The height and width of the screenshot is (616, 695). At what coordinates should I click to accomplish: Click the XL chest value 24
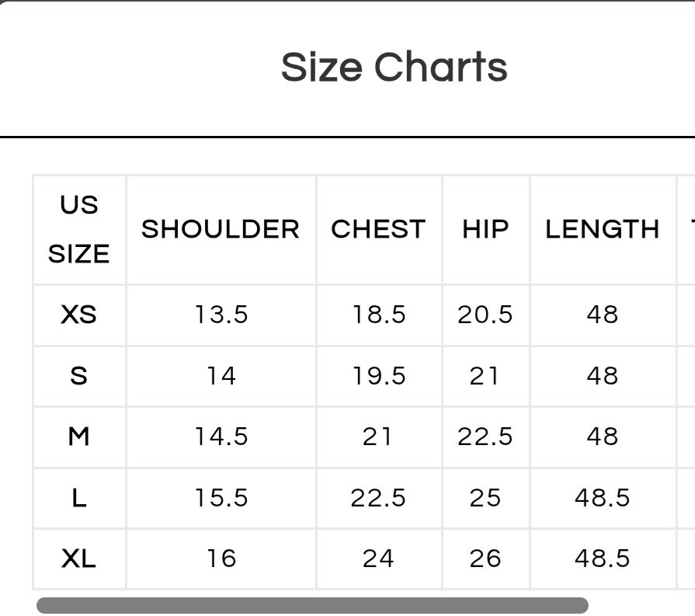click(378, 559)
